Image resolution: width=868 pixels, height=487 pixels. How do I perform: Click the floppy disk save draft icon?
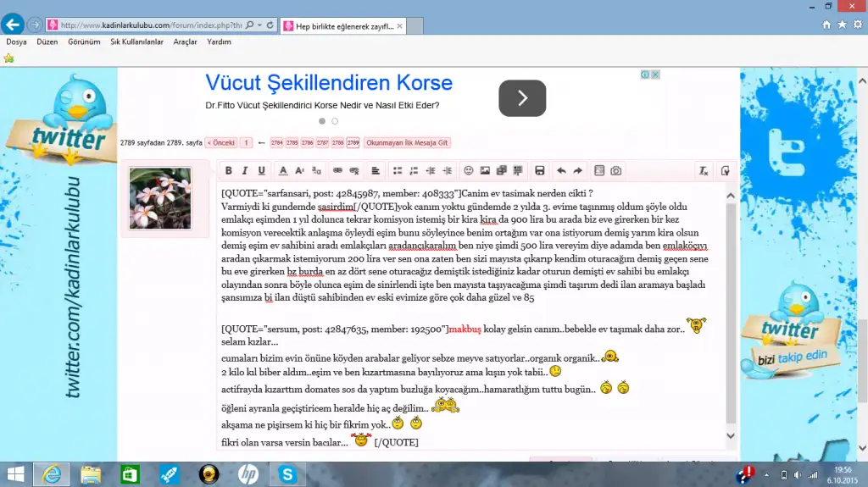[x=539, y=171]
